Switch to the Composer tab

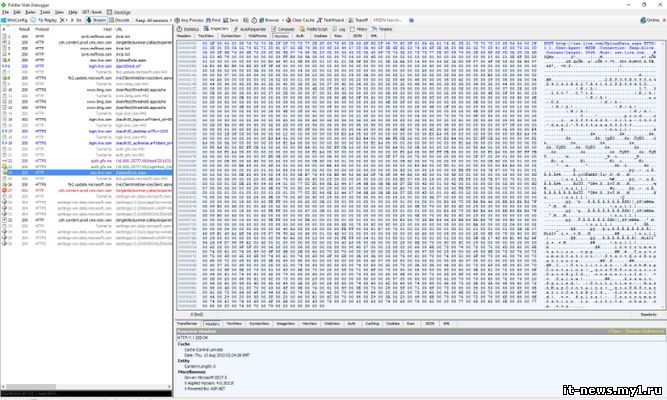[x=283, y=29]
